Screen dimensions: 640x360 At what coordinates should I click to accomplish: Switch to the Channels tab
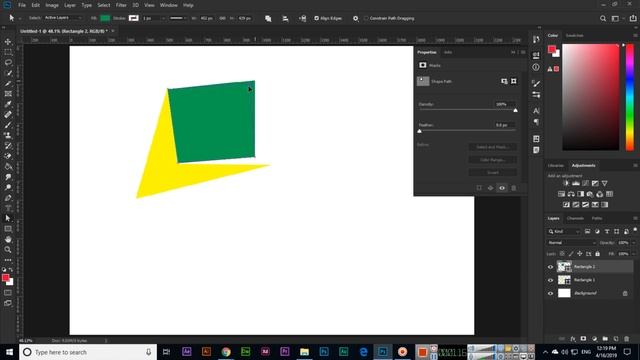(x=575, y=218)
